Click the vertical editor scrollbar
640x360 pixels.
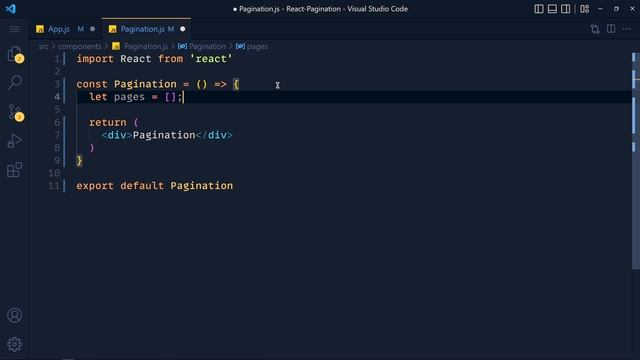[636, 161]
